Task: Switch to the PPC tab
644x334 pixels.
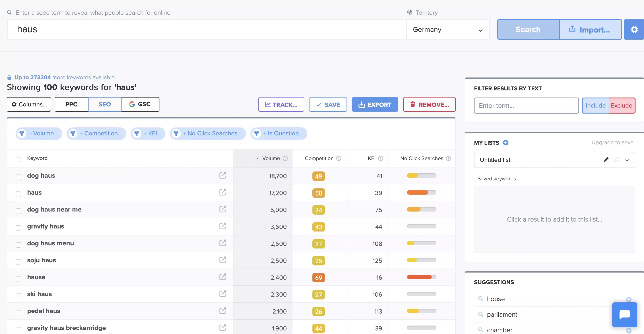Action: pos(71,104)
